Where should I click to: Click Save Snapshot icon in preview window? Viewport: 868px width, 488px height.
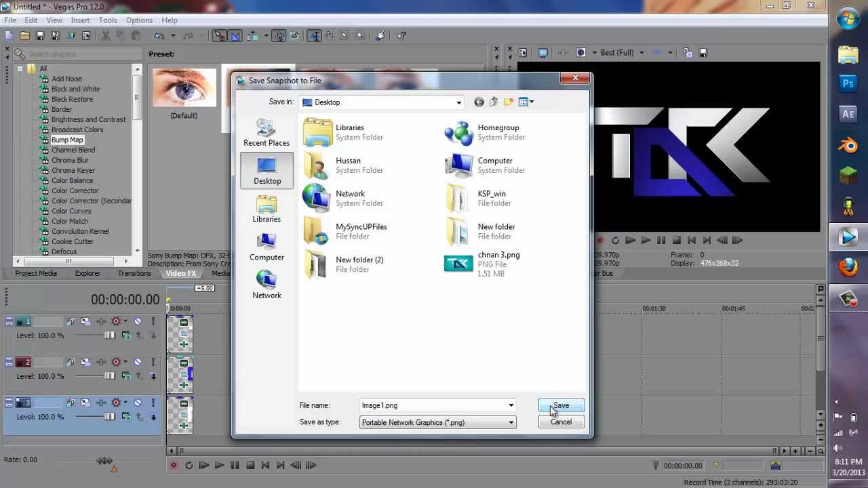(703, 53)
